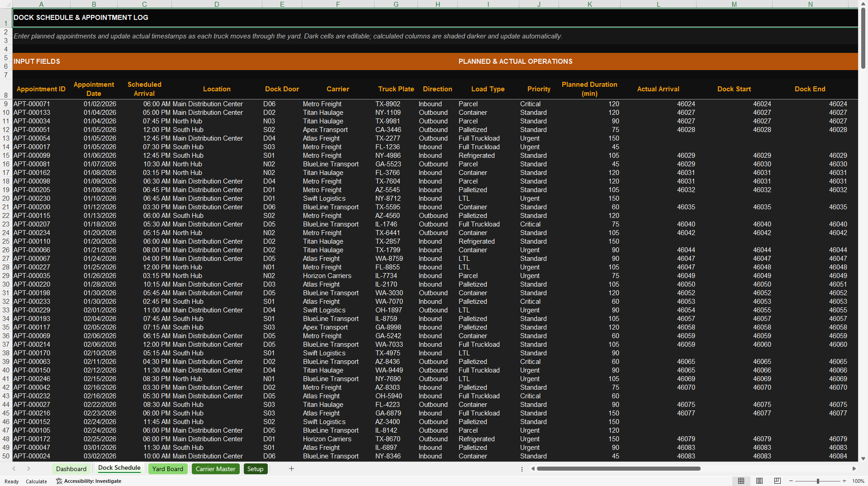Select truck plate NY-8346 cell

(396, 456)
